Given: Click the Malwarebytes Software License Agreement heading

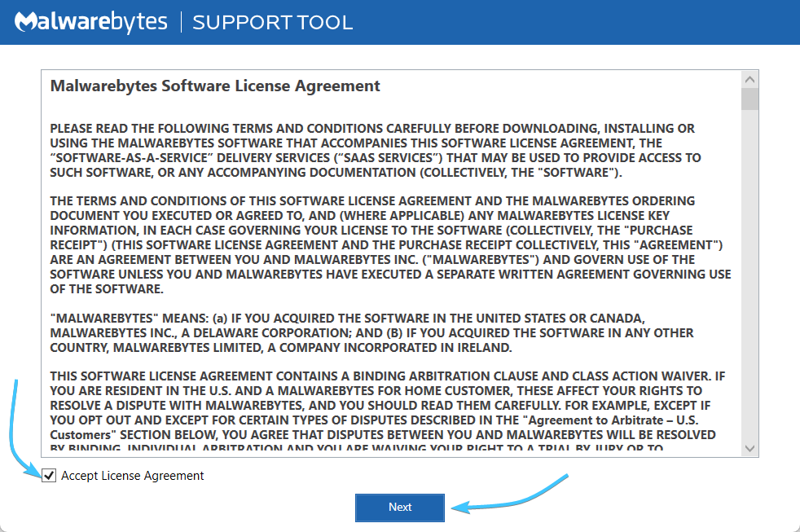Looking at the screenshot, I should click(215, 86).
